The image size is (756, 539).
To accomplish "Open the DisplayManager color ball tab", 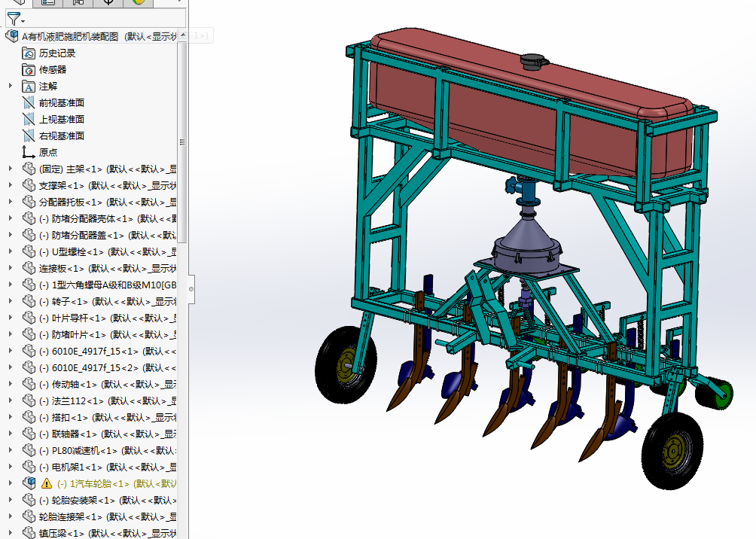I will click(x=139, y=2).
